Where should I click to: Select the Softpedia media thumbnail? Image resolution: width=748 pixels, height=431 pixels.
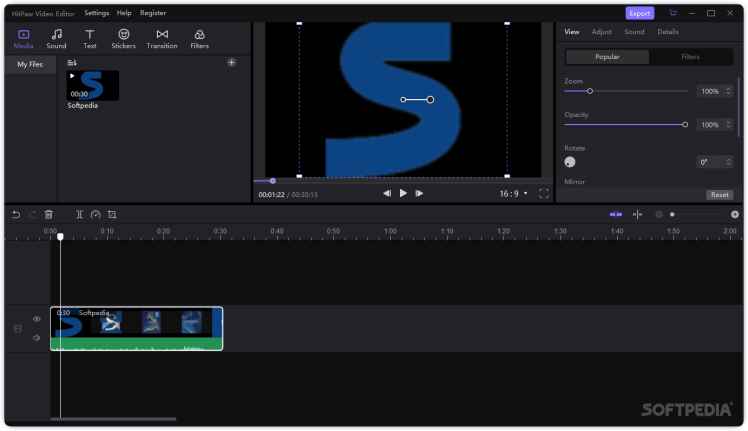pyautogui.click(x=93, y=85)
